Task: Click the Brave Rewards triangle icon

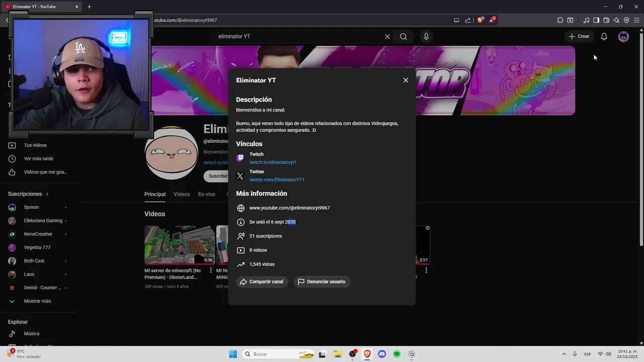Action: (x=492, y=20)
